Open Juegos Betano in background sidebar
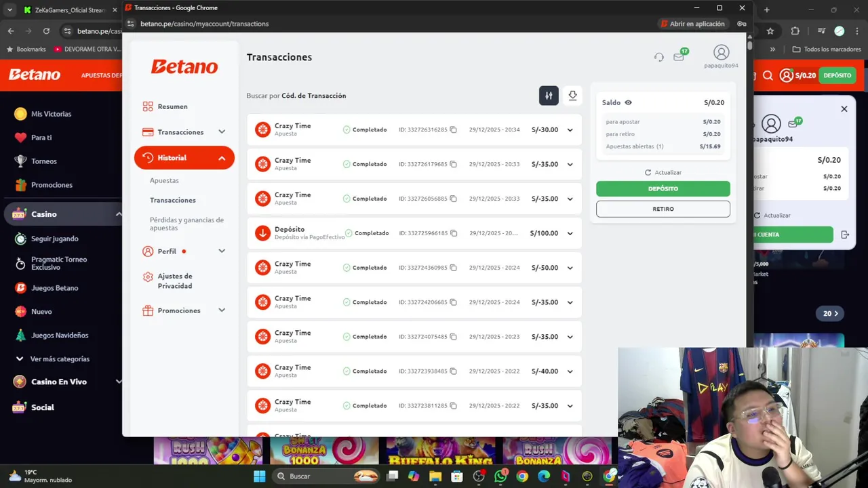Viewport: 868px width, 488px height. pyautogui.click(x=54, y=288)
